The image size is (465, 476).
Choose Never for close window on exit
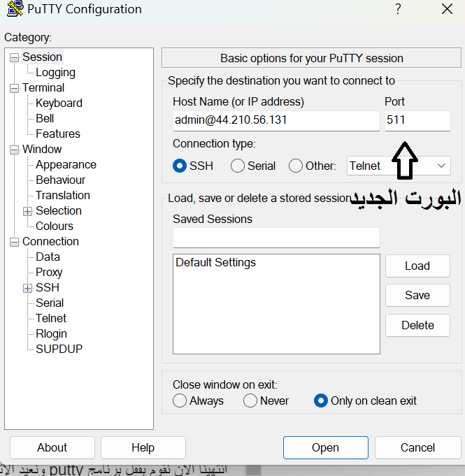point(250,401)
